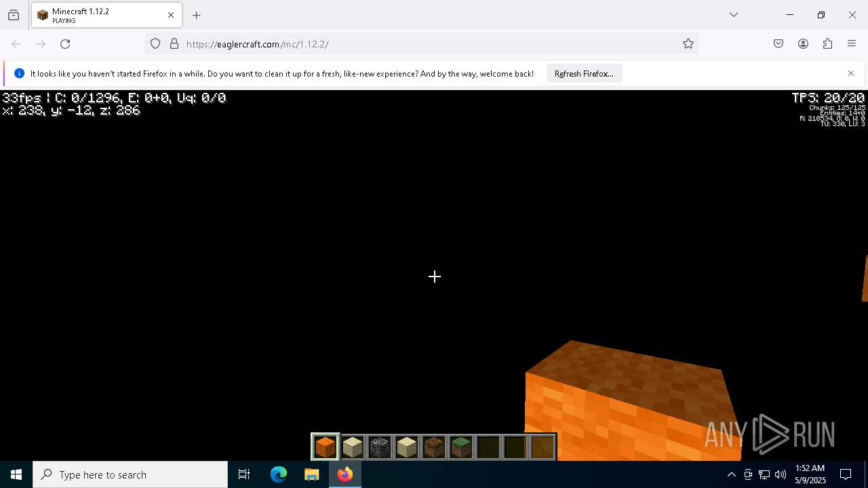Bookmark this page with star
The height and width of the screenshot is (488, 868).
pos(688,44)
